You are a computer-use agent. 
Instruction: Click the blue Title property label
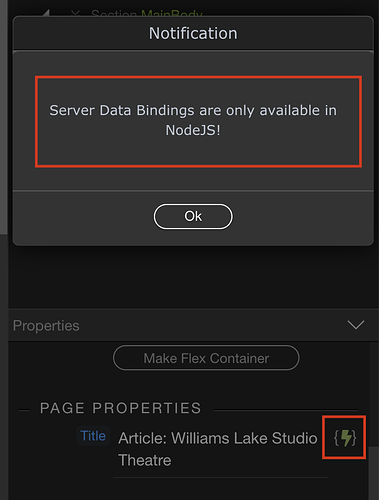pos(93,436)
